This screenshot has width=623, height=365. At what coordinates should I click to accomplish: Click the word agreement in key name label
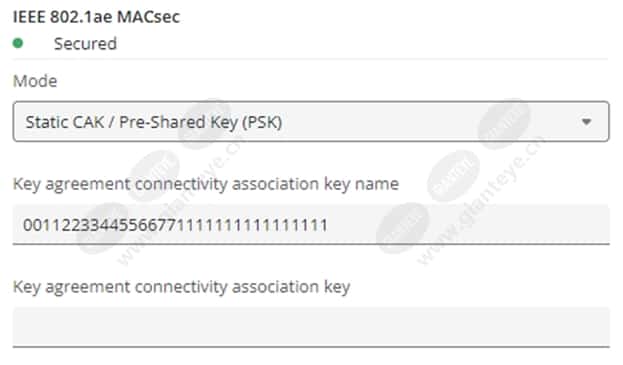pyautogui.click(x=88, y=185)
